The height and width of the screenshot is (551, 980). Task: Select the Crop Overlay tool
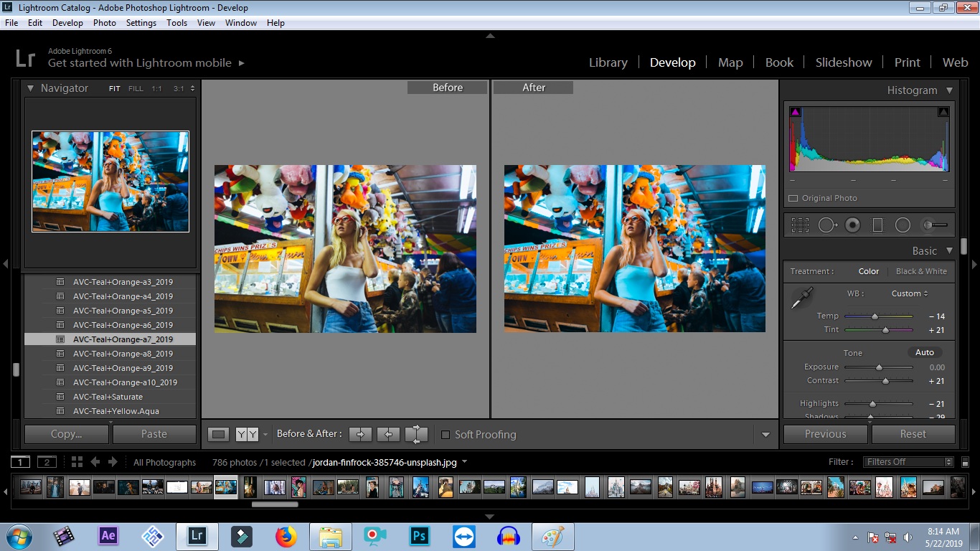(800, 225)
